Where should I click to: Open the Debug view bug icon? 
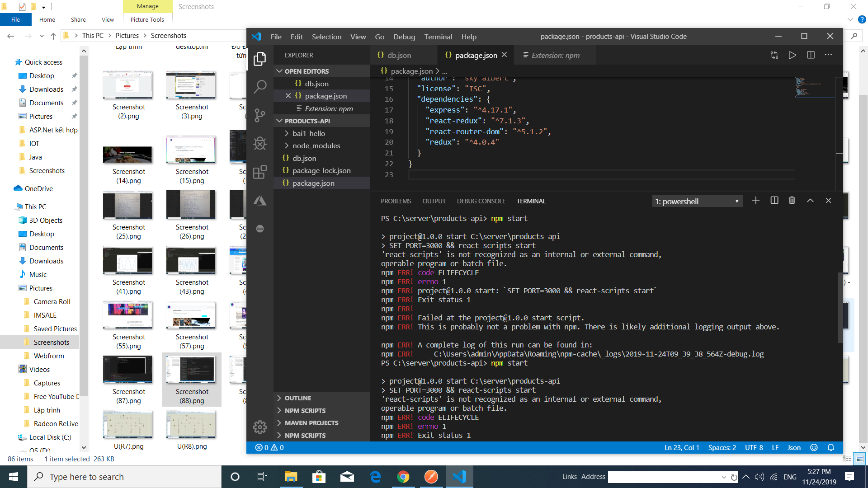[x=260, y=144]
